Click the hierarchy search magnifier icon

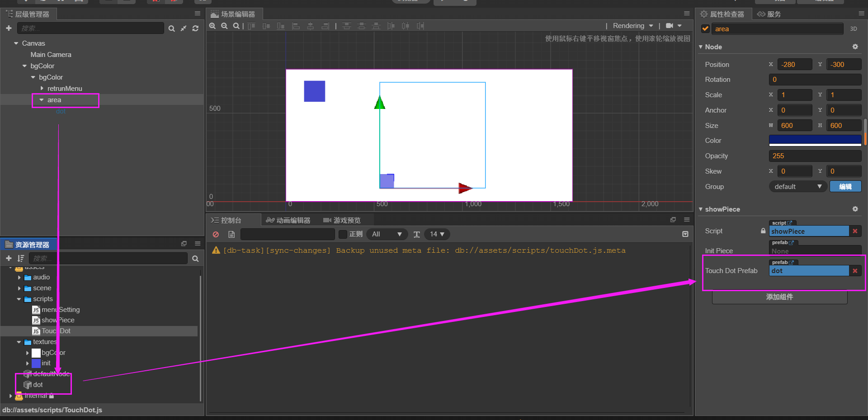point(171,28)
